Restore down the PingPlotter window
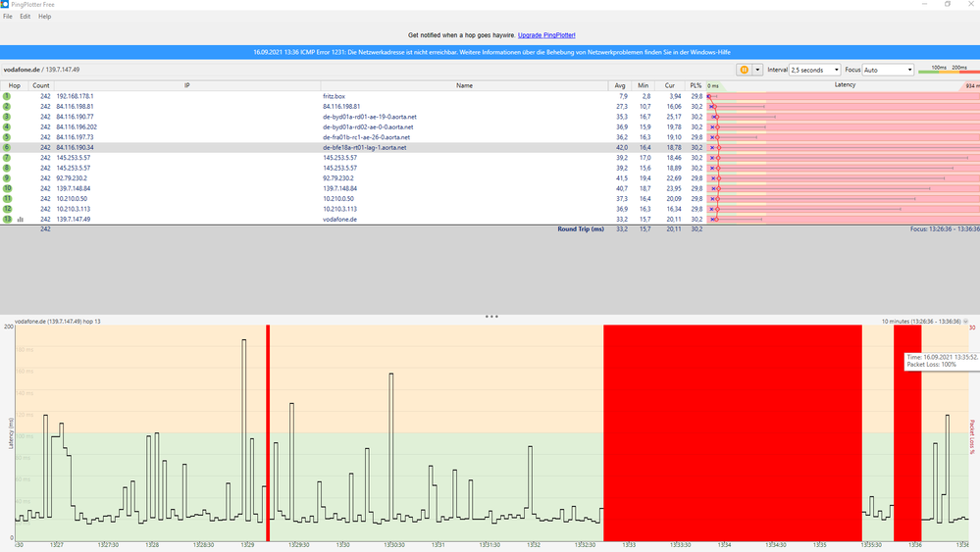Viewport: 980px width, 552px height. click(x=948, y=4)
